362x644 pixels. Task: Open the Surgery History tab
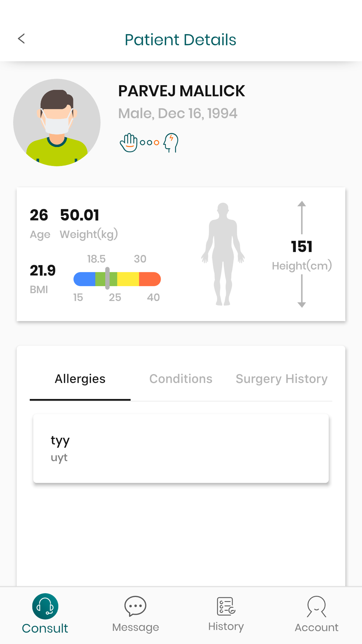(x=282, y=379)
